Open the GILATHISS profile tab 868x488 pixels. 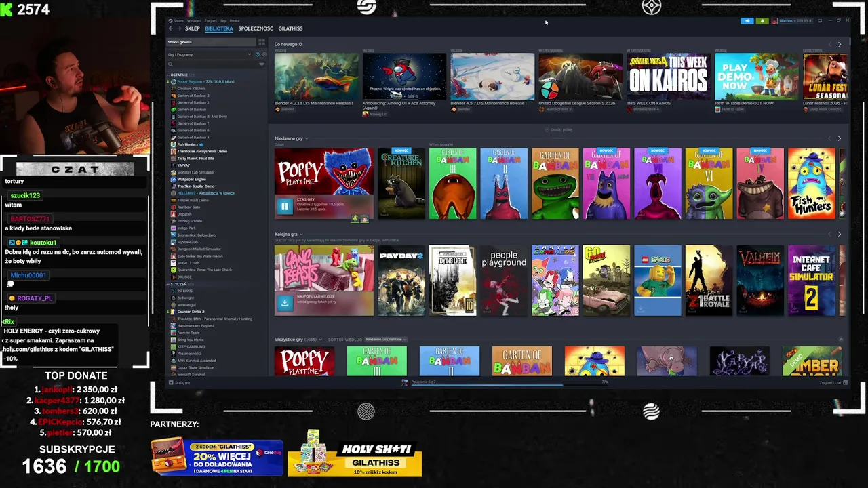click(x=290, y=28)
